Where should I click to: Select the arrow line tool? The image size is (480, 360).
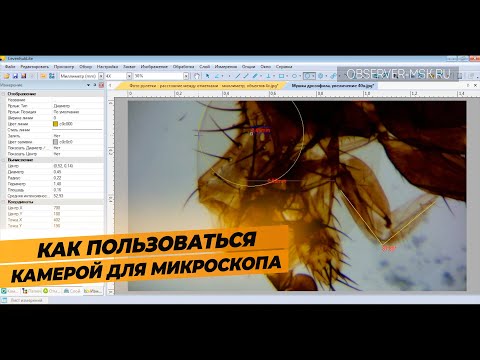[x=246, y=76]
